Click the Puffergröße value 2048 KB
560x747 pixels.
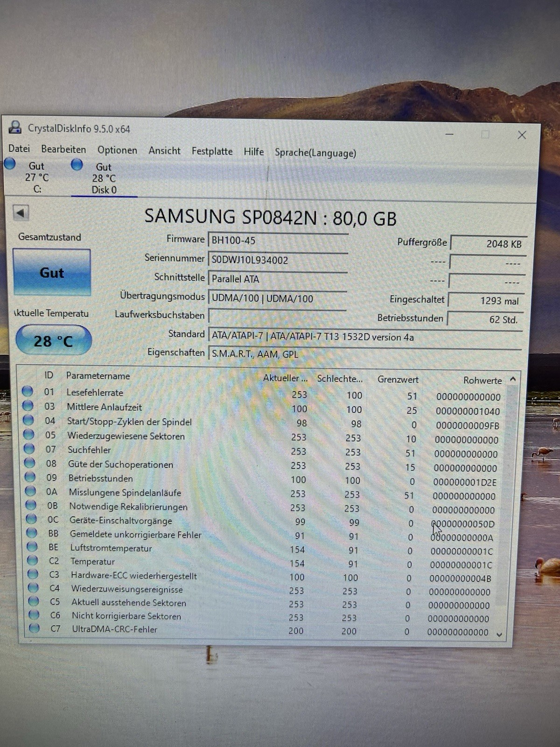[x=489, y=243]
